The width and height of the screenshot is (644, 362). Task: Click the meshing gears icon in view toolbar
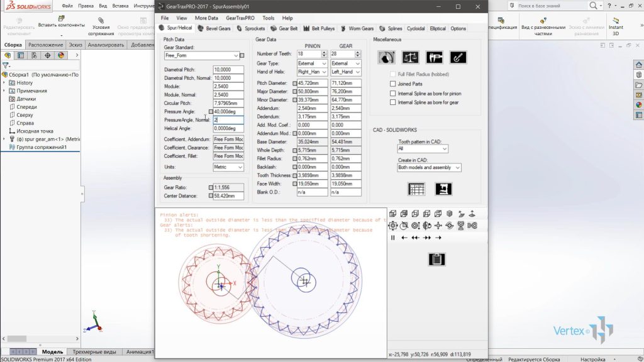point(472,226)
